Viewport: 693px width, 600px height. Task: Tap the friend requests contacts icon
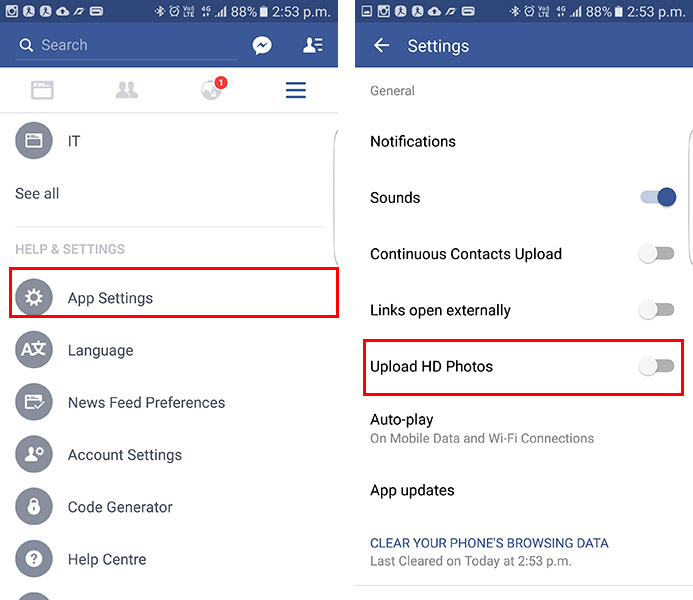coord(313,45)
